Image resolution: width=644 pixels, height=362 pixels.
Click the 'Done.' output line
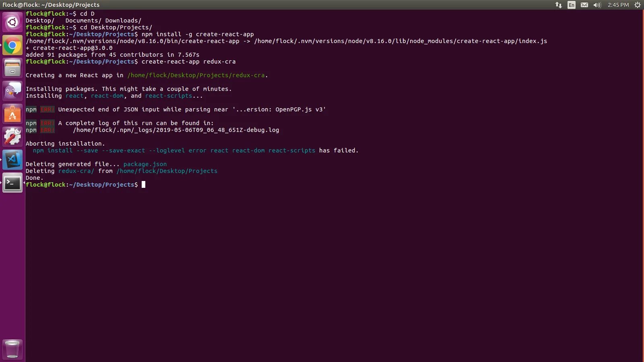[35, 178]
